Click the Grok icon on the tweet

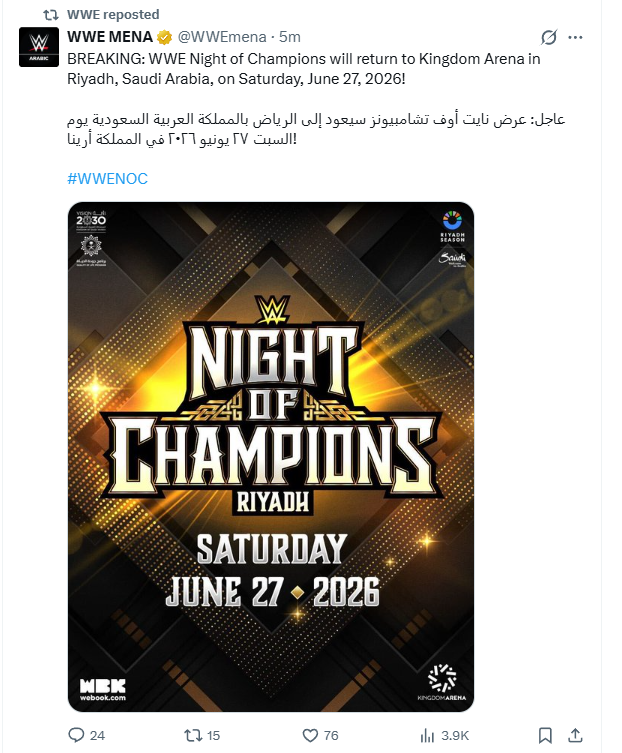tap(547, 38)
